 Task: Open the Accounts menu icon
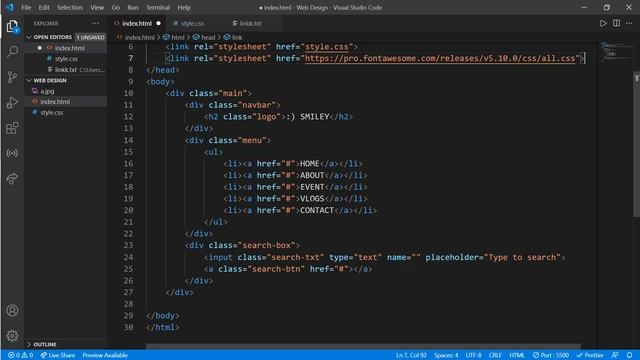[x=12, y=311]
